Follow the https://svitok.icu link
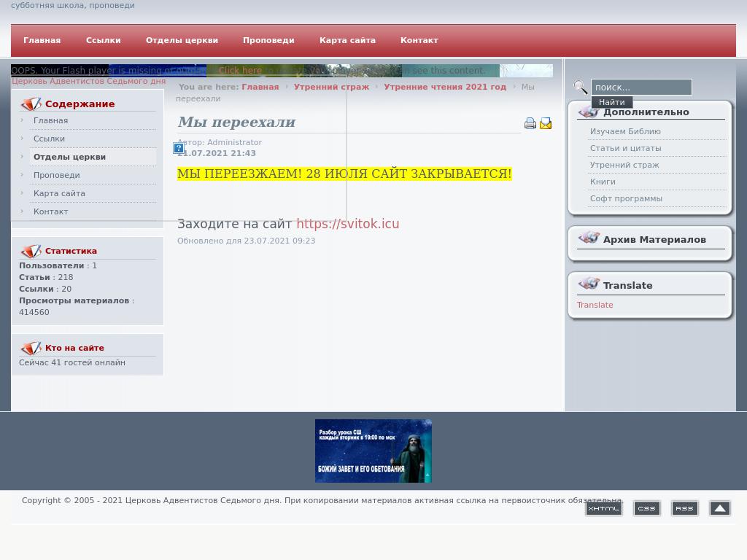Viewport: 747px width, 560px height. (x=347, y=224)
